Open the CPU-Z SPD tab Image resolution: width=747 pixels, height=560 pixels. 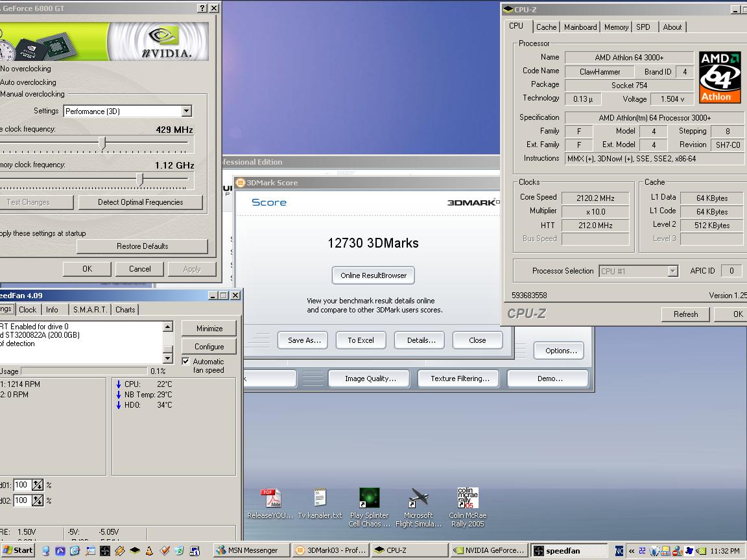point(643,27)
